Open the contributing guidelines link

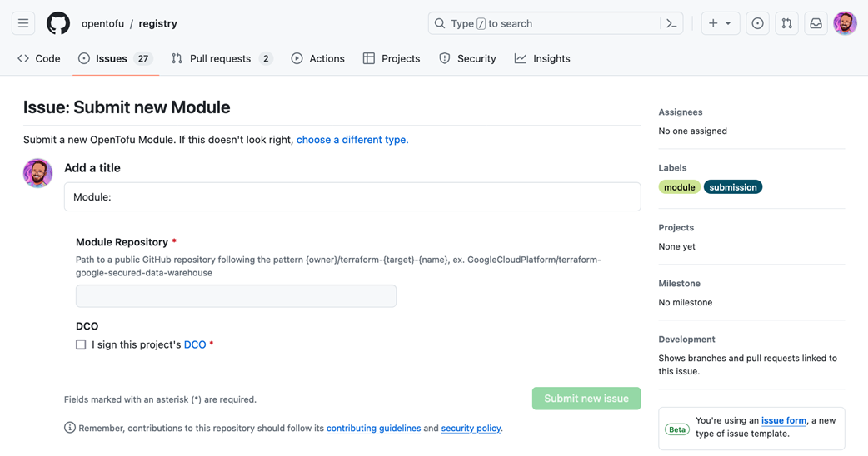coord(373,429)
